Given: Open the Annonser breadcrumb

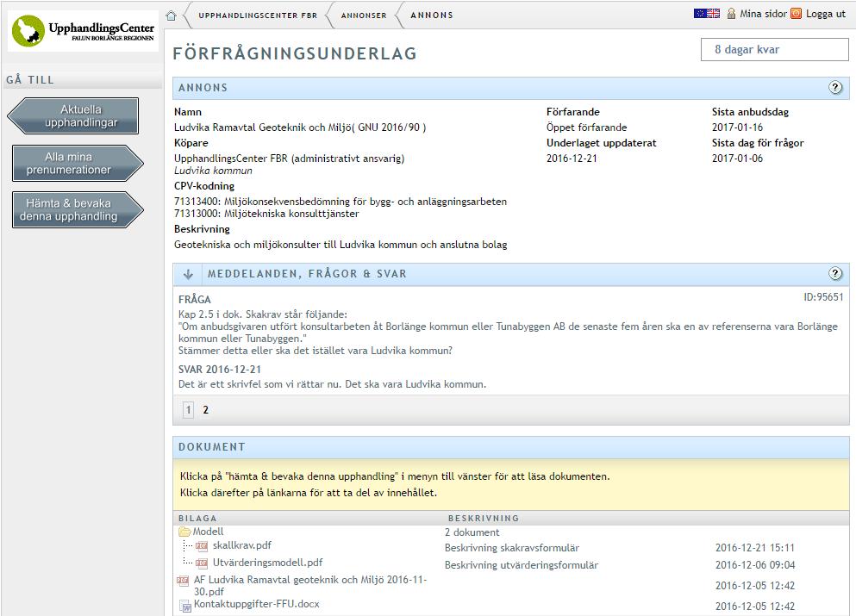Looking at the screenshot, I should pos(364,16).
